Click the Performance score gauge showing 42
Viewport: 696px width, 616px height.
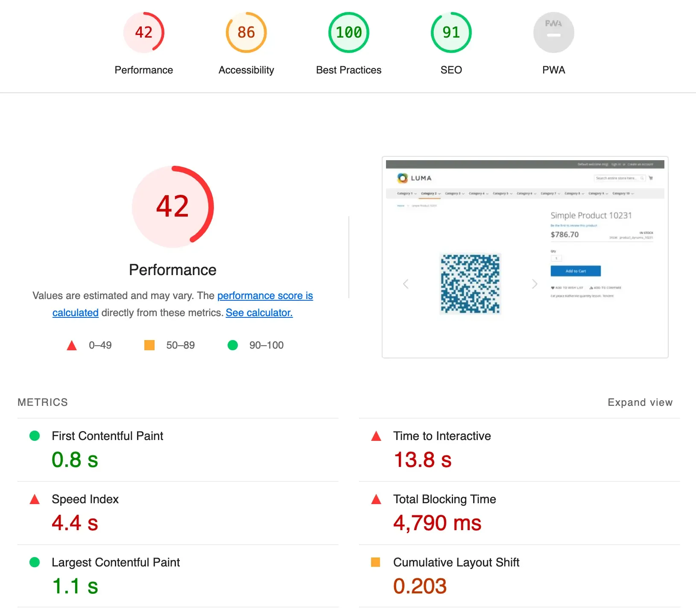pyautogui.click(x=143, y=32)
